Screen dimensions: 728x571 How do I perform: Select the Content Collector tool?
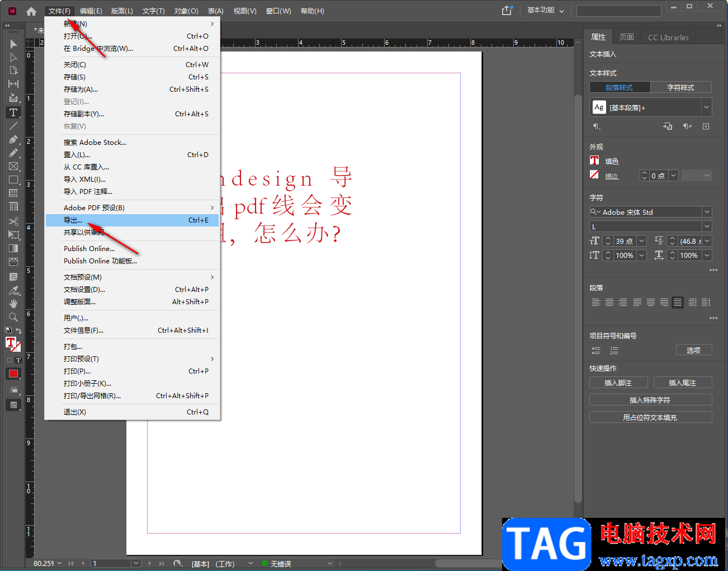click(x=13, y=98)
